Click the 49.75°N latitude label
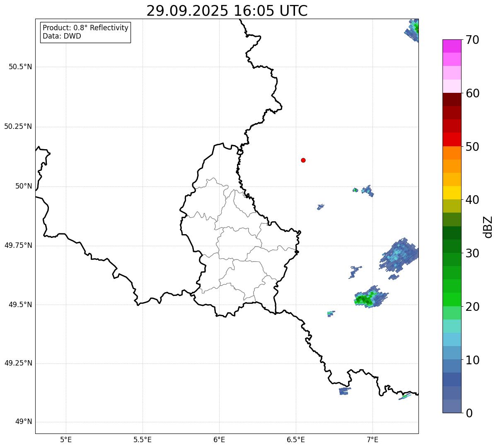Image resolution: width=498 pixels, height=448 pixels. pyautogui.click(x=18, y=245)
